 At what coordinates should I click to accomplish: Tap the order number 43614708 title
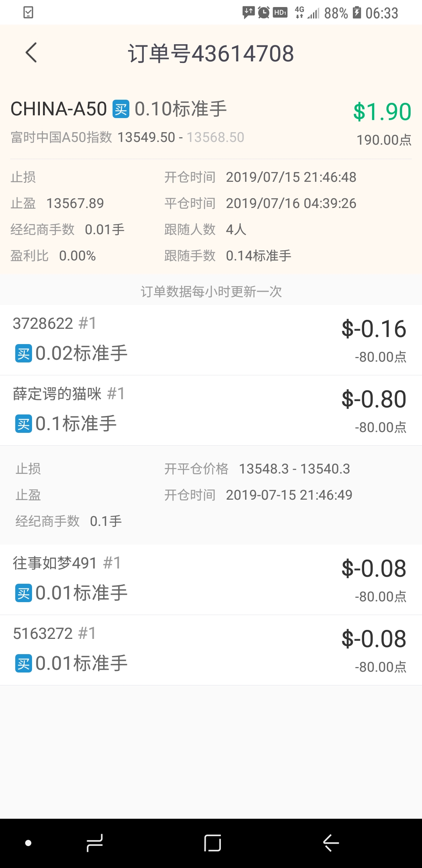211,54
